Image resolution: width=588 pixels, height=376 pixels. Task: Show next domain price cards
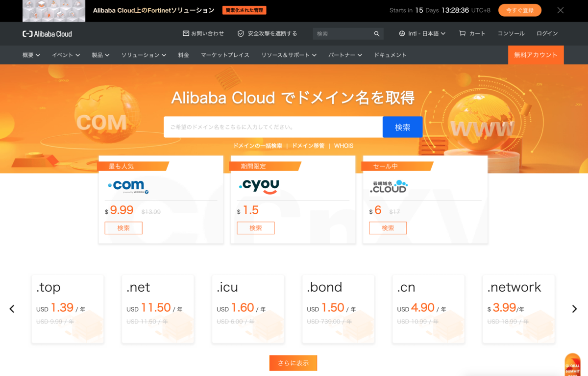[574, 309]
